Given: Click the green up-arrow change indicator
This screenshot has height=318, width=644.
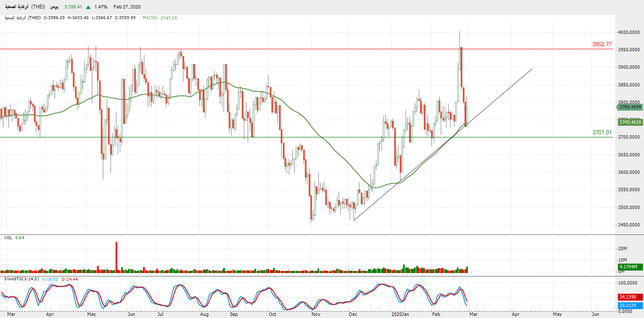Looking at the screenshot, I should click(x=88, y=7).
